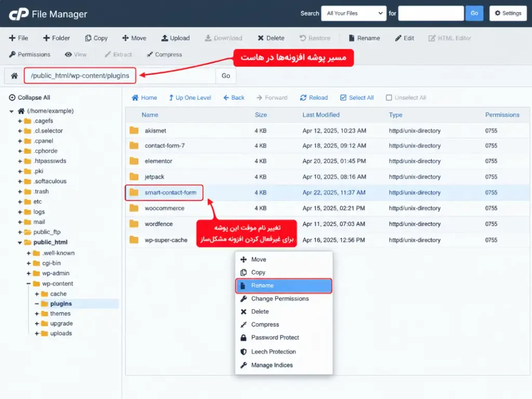This screenshot has width=532, height=399.
Task: Click the Unselect All checkbox
Action: [x=389, y=98]
